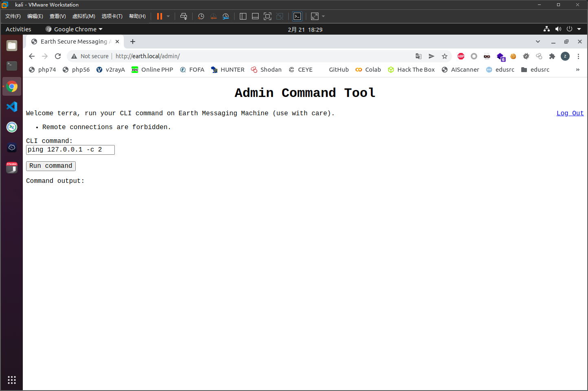588x391 pixels.
Task: Open the Activities overview
Action: (18, 29)
